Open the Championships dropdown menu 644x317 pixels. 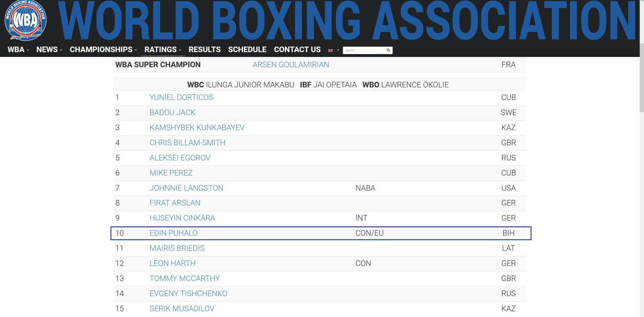[103, 49]
